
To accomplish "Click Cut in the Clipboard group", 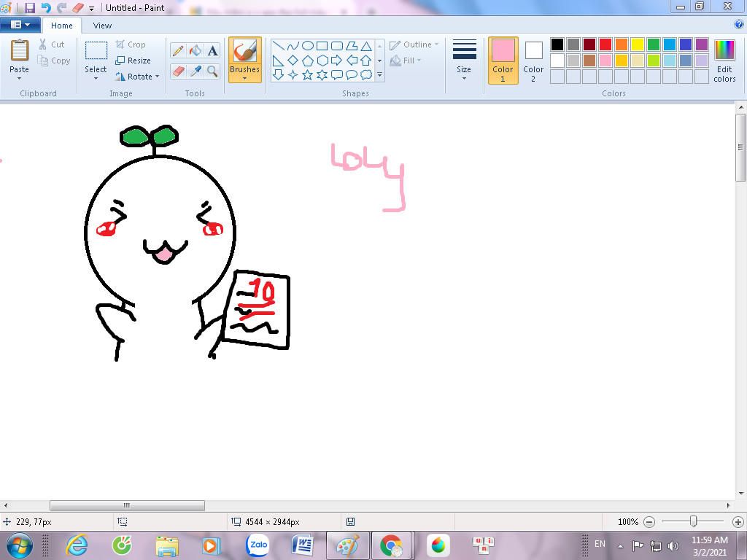I will coord(52,44).
